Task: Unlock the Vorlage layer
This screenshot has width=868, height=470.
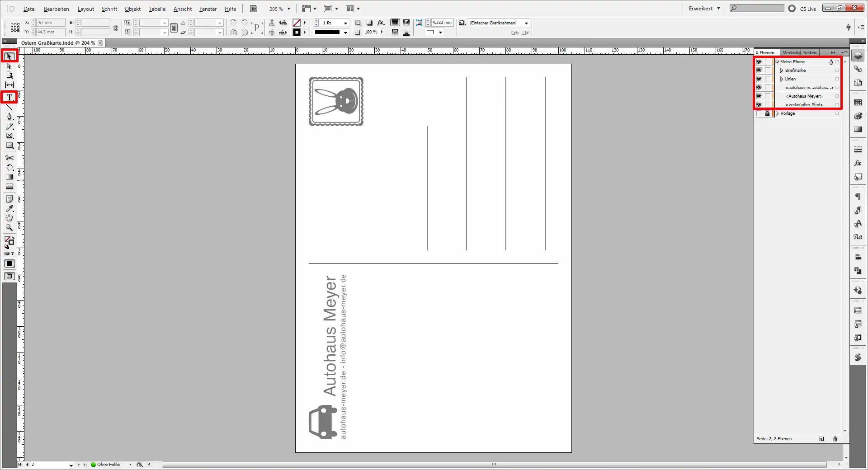Action: click(x=767, y=113)
